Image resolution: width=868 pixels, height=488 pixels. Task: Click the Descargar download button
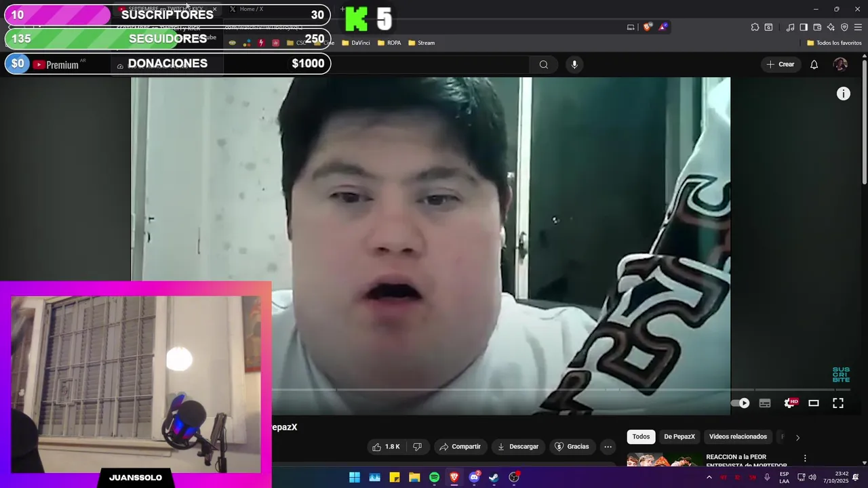(518, 447)
